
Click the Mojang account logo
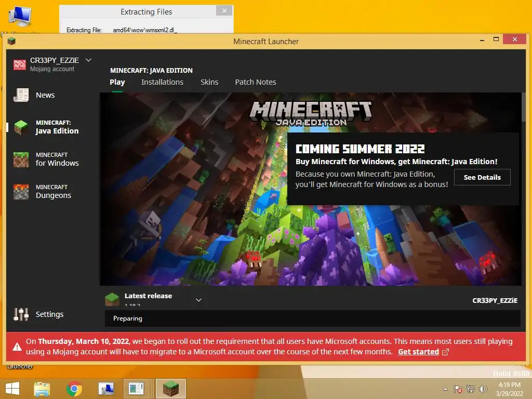20,64
